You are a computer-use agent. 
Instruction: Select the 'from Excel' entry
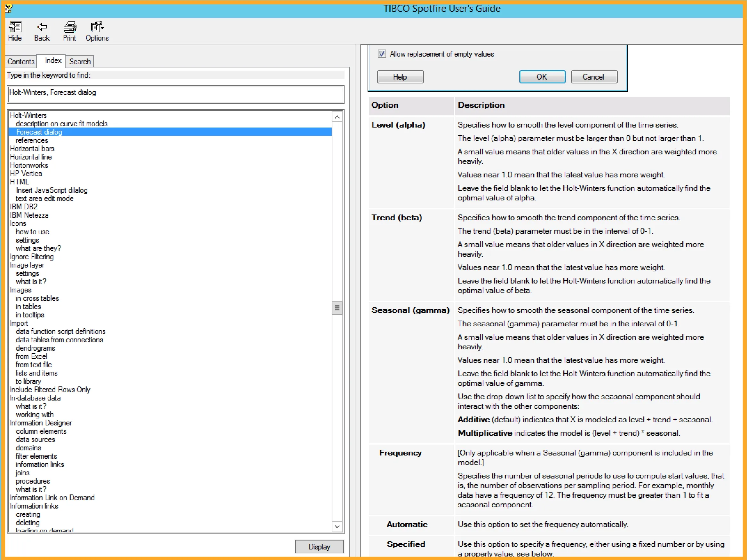(31, 357)
